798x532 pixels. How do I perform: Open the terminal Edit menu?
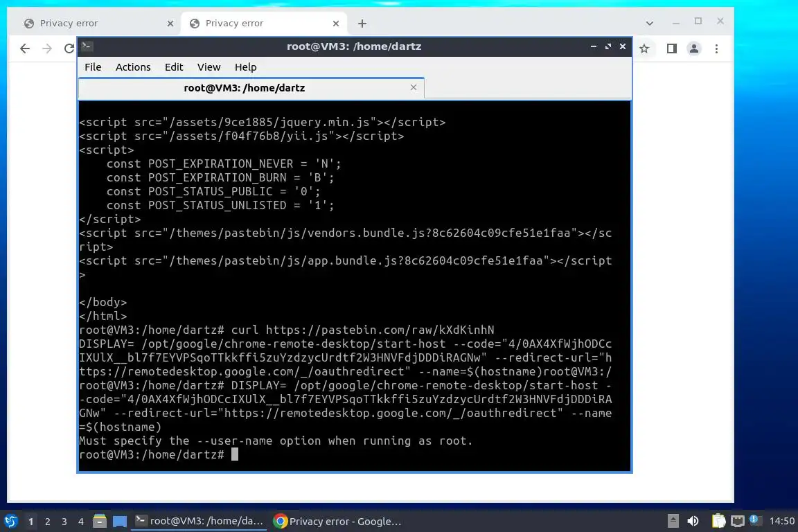[174, 67]
